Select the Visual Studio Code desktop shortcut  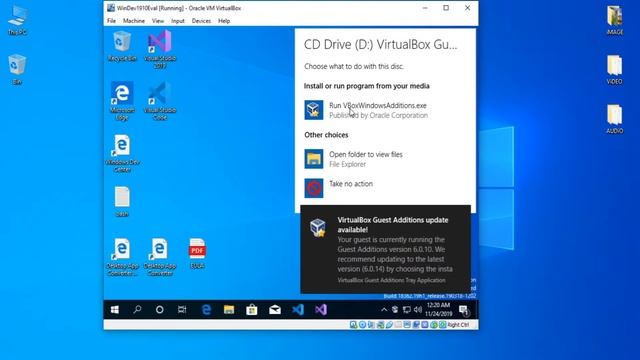click(x=160, y=100)
